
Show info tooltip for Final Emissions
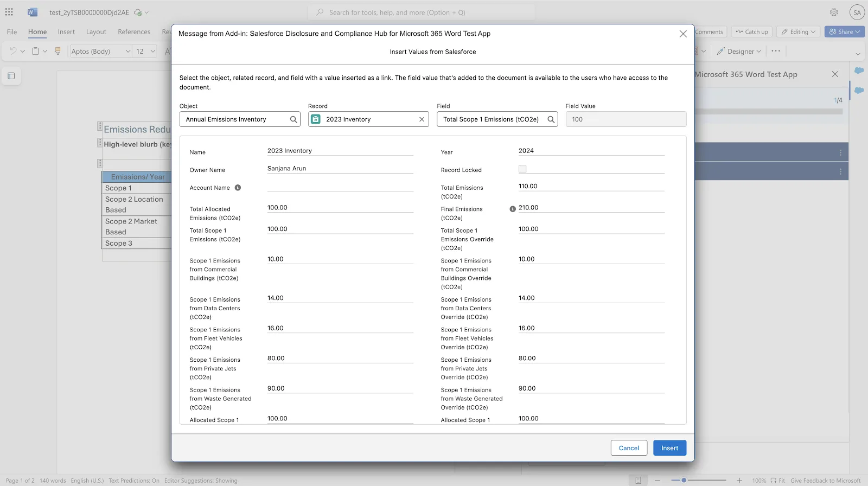(x=513, y=209)
